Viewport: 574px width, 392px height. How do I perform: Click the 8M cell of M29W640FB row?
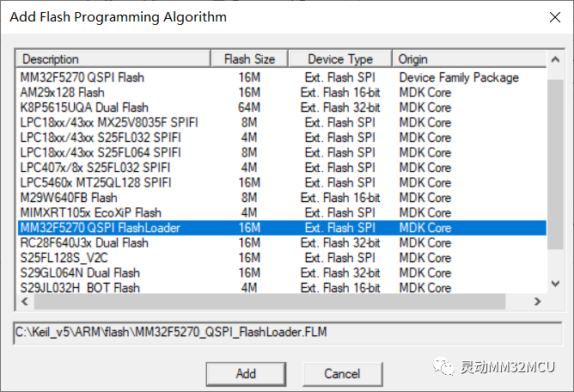249,198
